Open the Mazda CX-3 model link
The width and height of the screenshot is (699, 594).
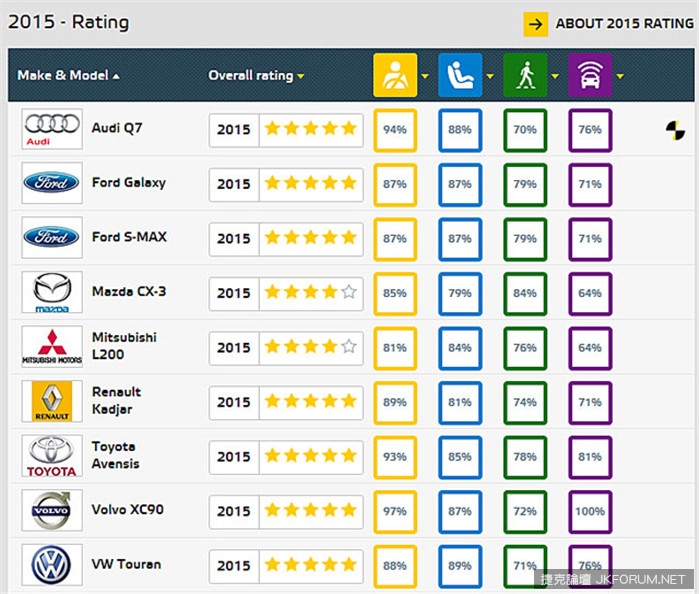click(x=129, y=292)
